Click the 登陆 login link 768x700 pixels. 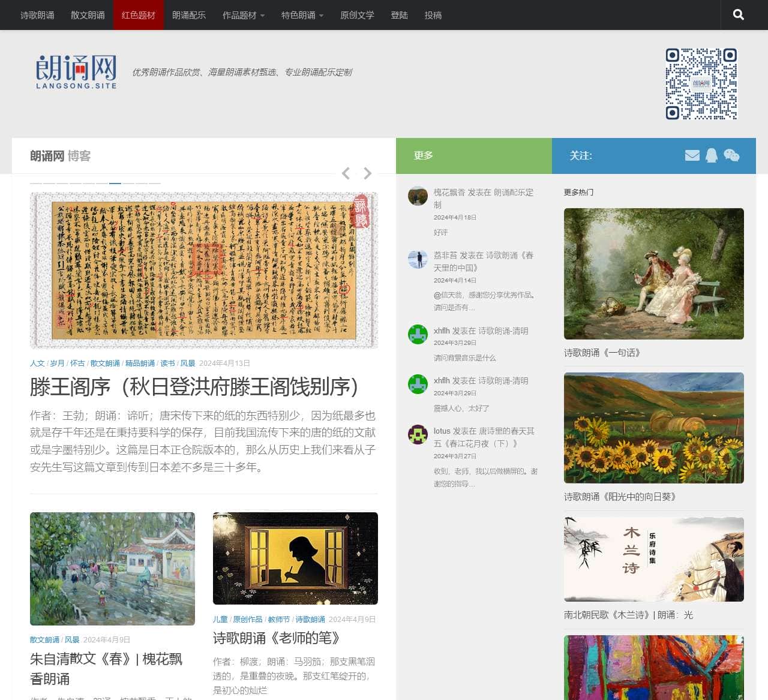click(400, 15)
